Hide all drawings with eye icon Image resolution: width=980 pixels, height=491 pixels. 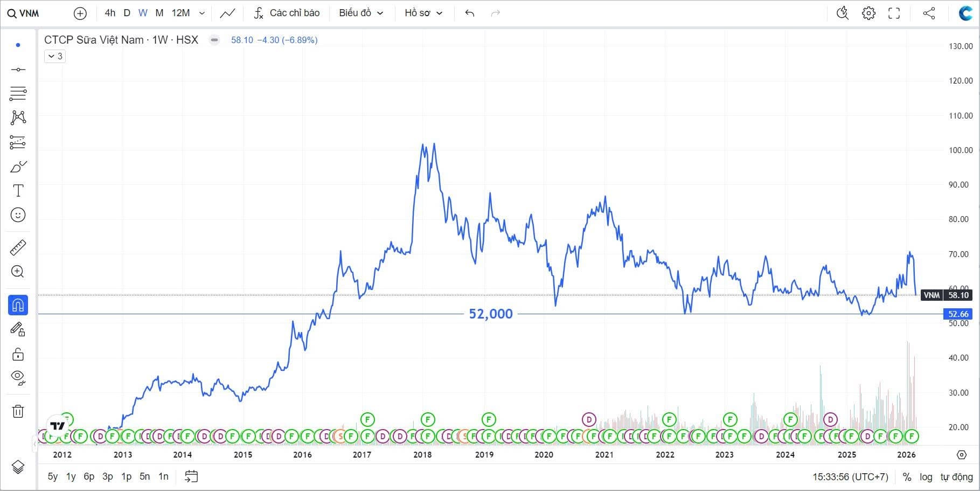coord(18,378)
